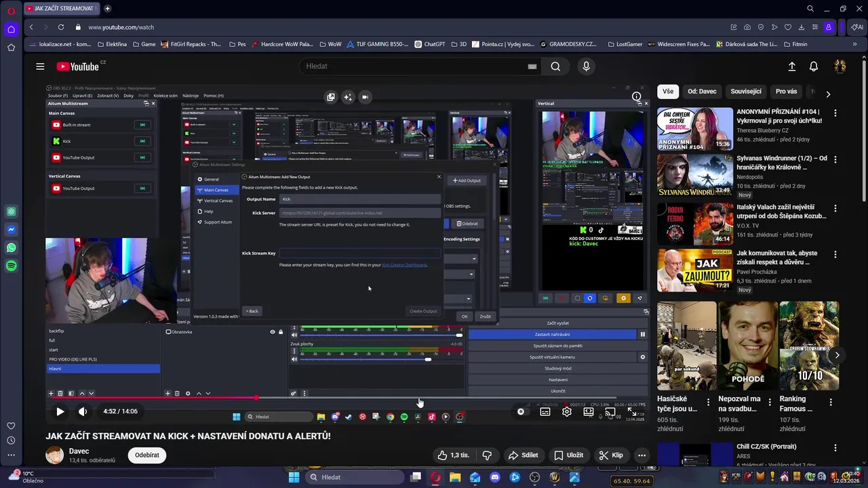The image size is (868, 488).
Task: Open menu for the Italský Valach video
Action: click(835, 209)
